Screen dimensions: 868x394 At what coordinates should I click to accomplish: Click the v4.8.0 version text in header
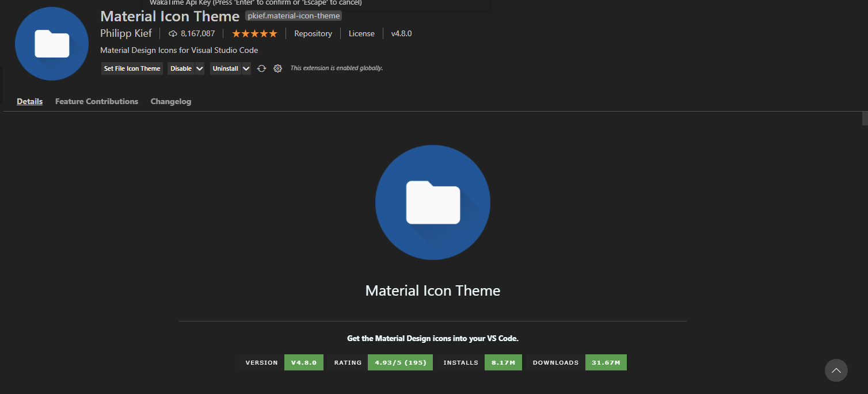click(402, 34)
